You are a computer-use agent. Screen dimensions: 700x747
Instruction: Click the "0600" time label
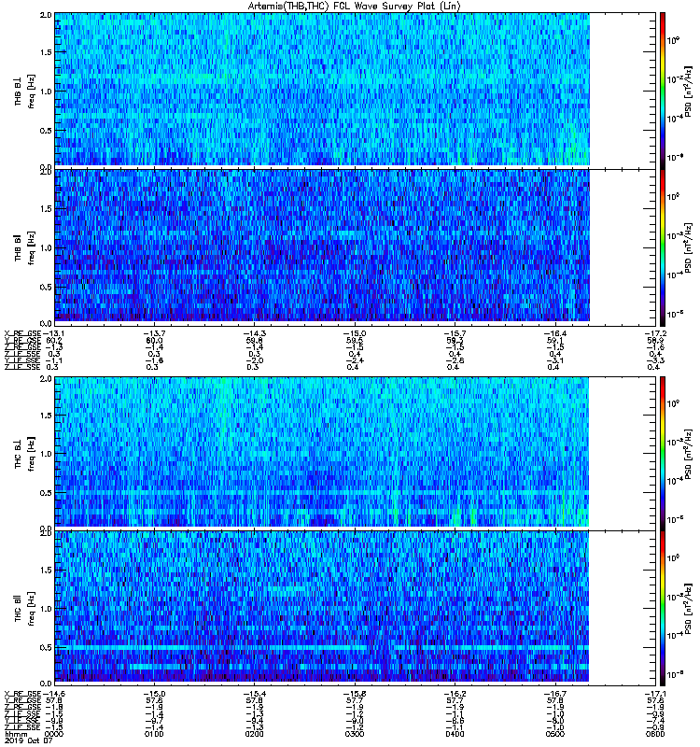tap(655, 734)
